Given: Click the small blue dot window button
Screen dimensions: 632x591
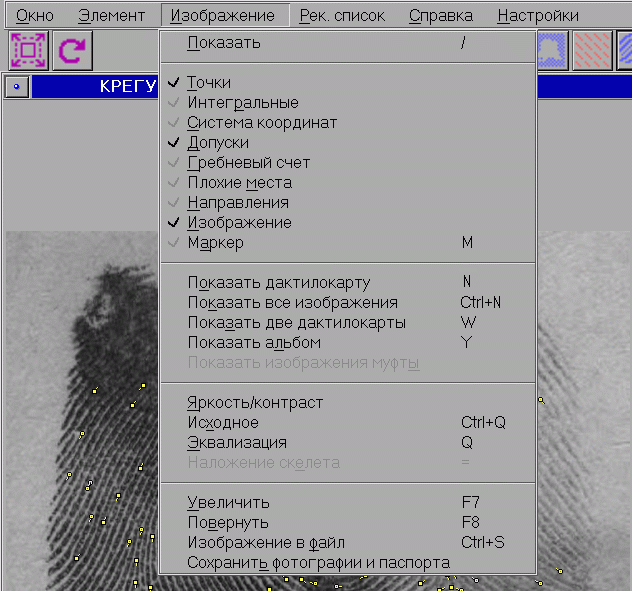Looking at the screenshot, I should click(17, 86).
